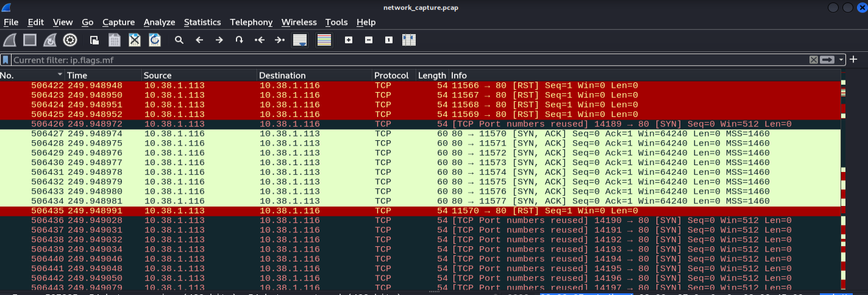The image size is (868, 295).
Task: Open a capture file icon
Action: (94, 40)
